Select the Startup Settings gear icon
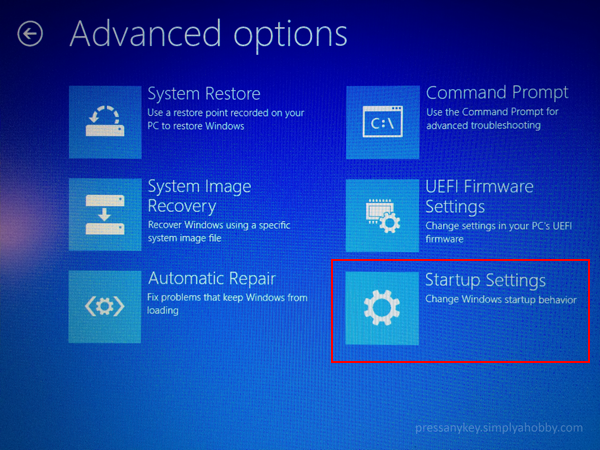 pyautogui.click(x=382, y=308)
